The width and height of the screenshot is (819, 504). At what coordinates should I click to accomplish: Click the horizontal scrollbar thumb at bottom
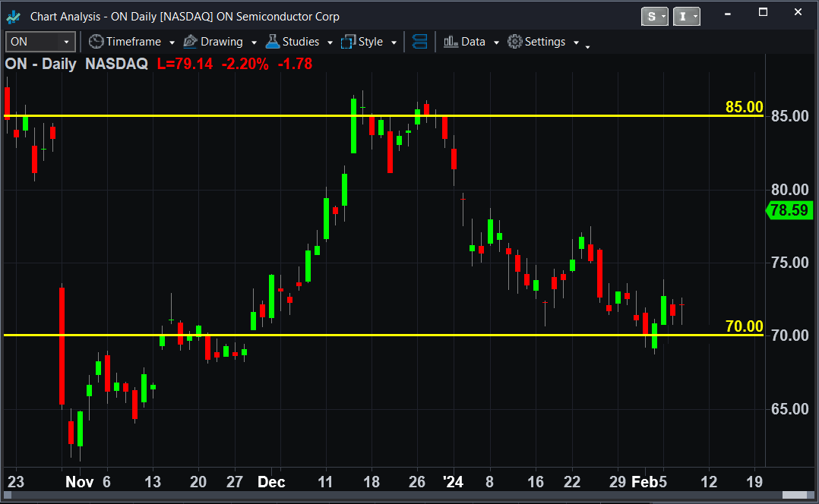point(795,495)
